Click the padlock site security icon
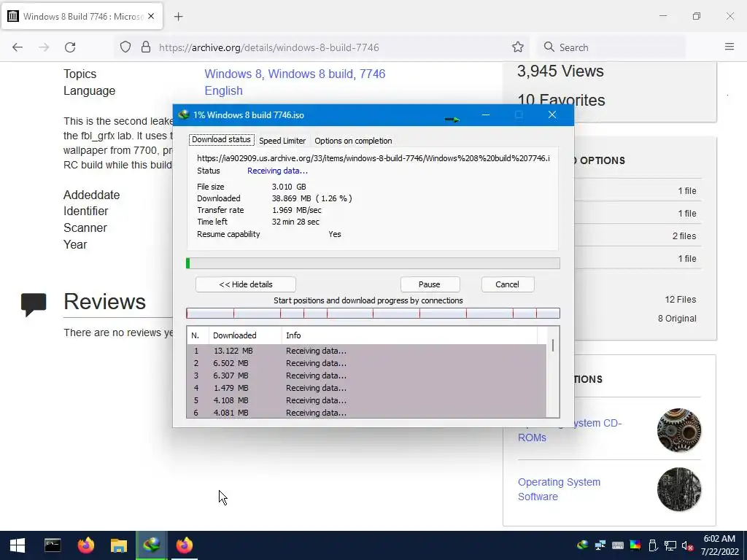 [146, 47]
